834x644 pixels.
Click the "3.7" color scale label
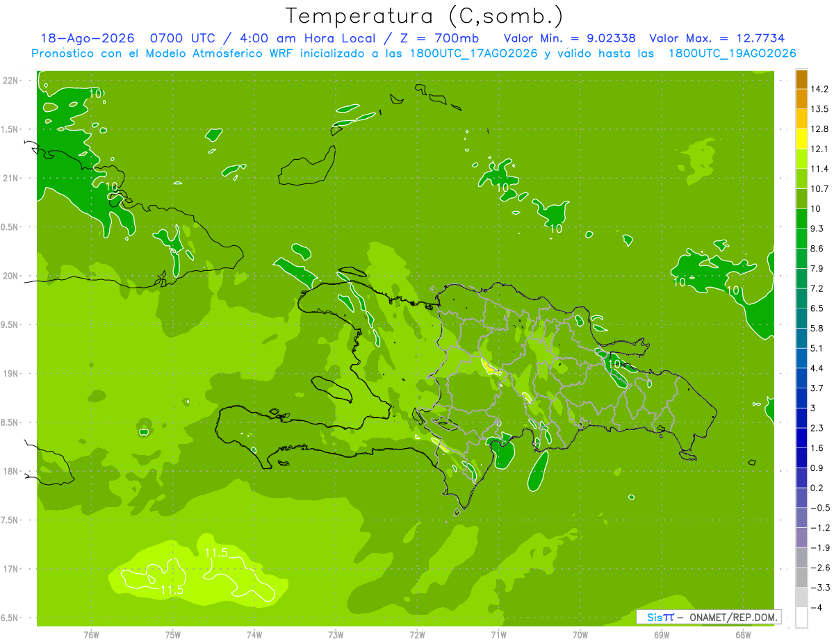click(817, 388)
